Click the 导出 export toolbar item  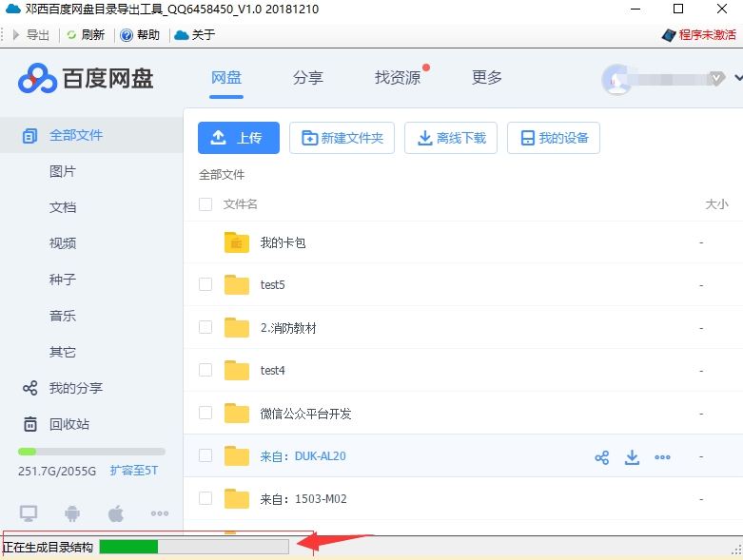(x=30, y=35)
